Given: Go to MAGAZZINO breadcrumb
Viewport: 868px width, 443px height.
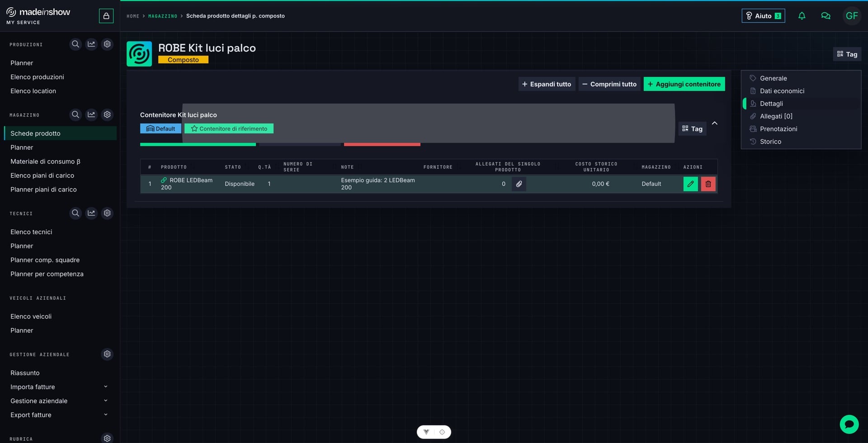Looking at the screenshot, I should [x=163, y=16].
